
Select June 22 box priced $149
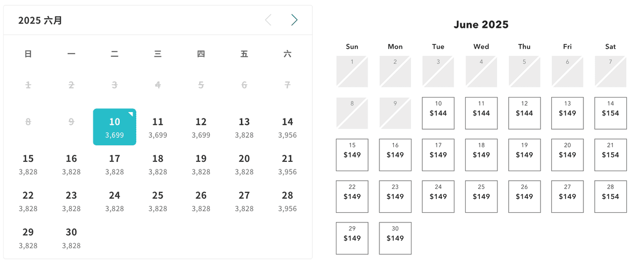(352, 197)
